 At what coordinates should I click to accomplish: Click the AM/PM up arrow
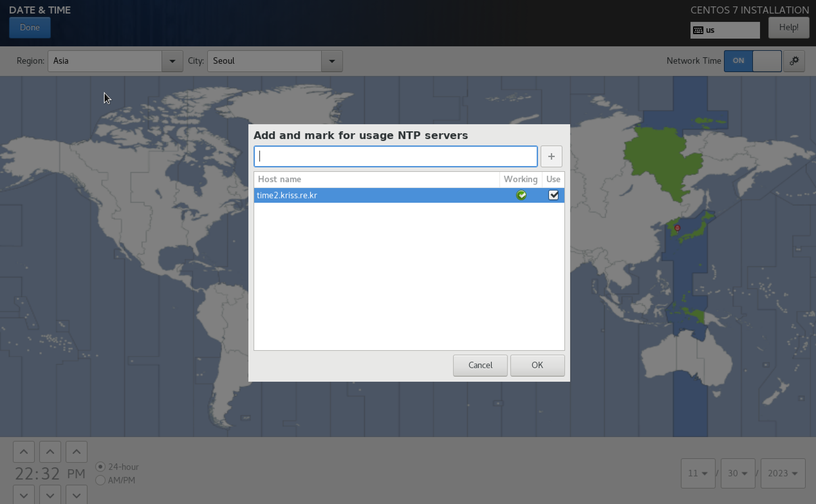(x=76, y=452)
